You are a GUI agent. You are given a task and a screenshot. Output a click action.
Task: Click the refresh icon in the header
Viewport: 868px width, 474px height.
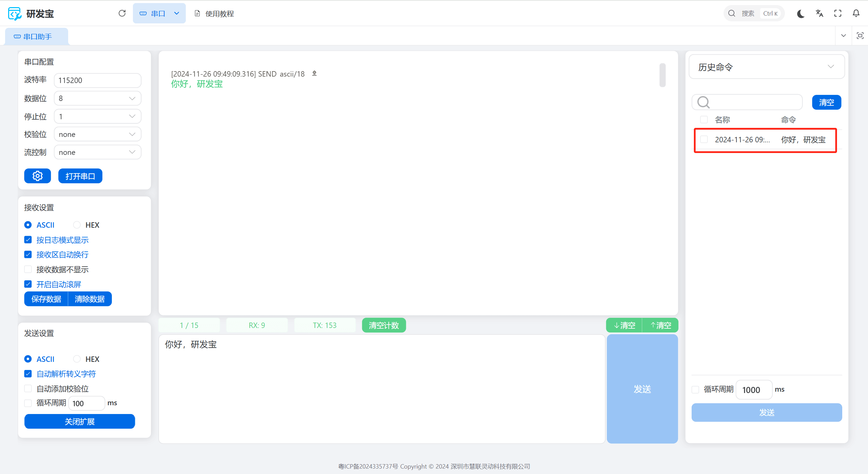coord(122,13)
